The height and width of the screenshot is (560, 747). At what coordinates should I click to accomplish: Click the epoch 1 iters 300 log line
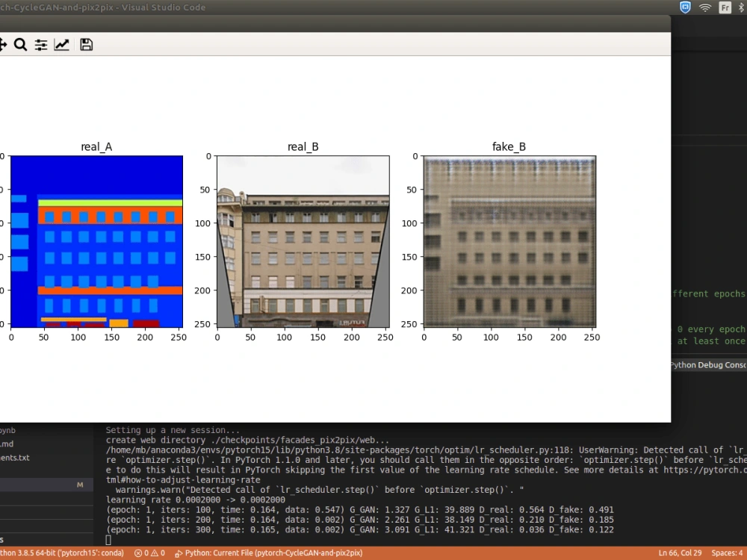pyautogui.click(x=360, y=530)
